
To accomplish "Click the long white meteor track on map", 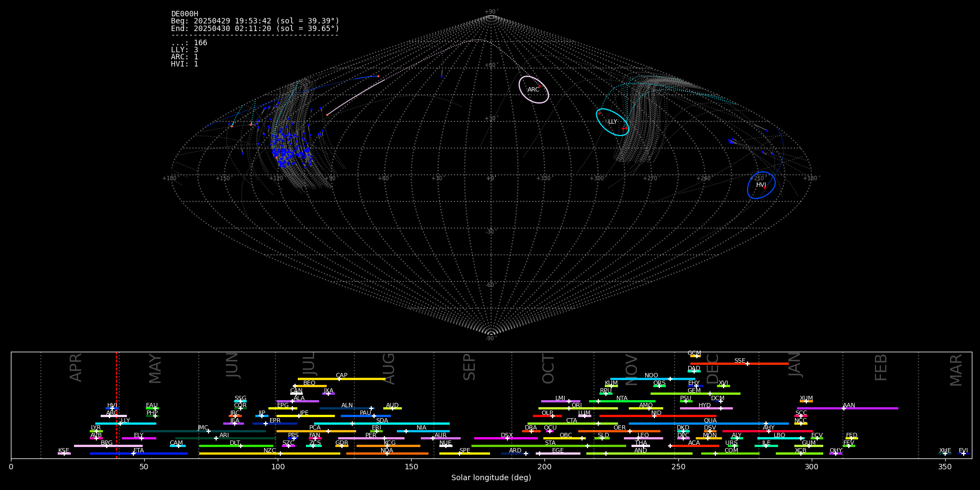I will click(x=356, y=97).
